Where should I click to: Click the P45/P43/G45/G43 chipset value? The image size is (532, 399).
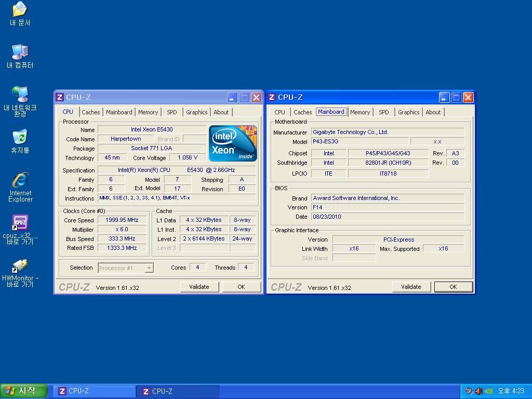point(388,153)
